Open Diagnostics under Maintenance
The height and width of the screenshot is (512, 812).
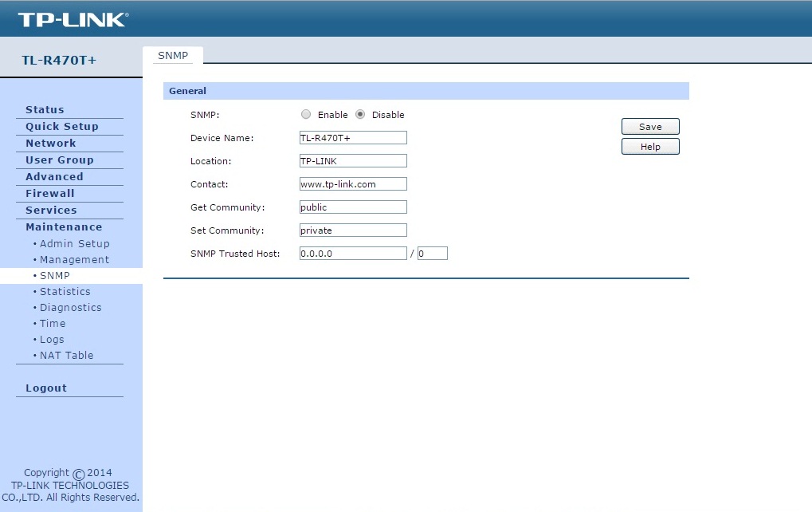pos(70,308)
